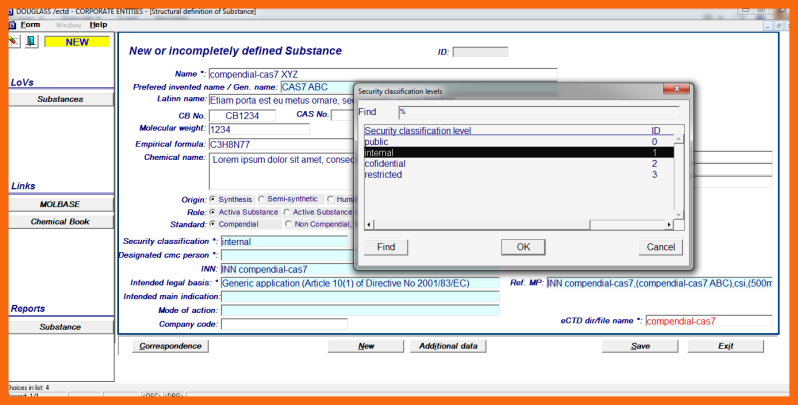This screenshot has height=405, width=798.
Task: Click the yellow NEW status indicator
Action: (77, 42)
